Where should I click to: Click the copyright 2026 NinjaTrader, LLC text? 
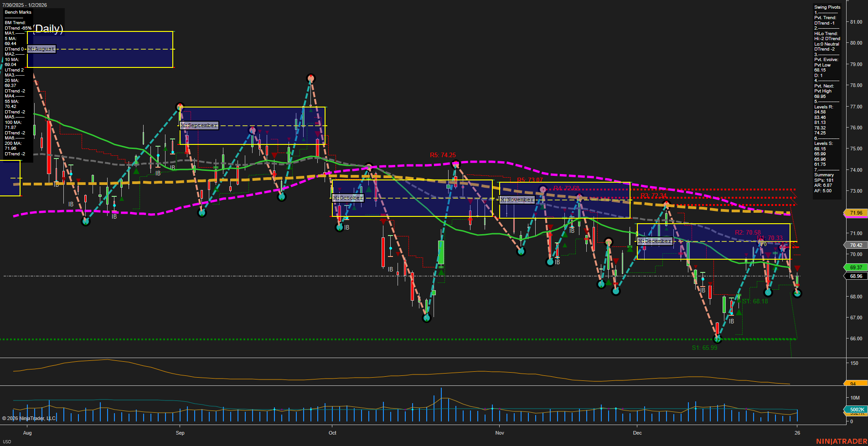tap(30, 418)
